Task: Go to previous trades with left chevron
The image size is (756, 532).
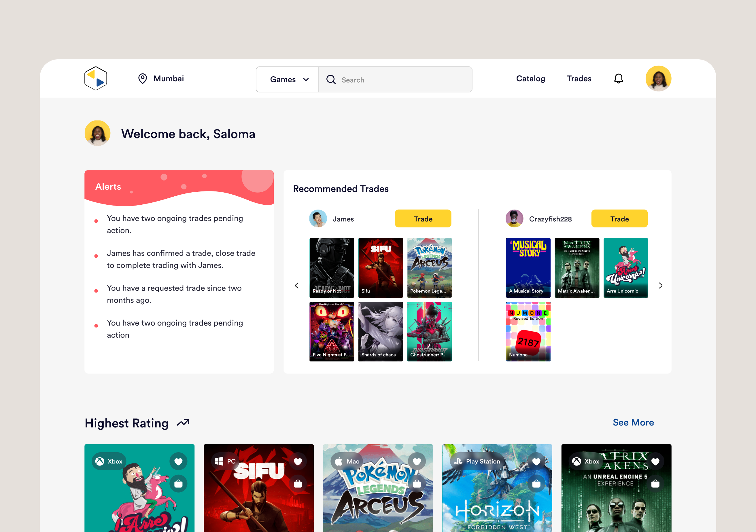Action: (297, 286)
